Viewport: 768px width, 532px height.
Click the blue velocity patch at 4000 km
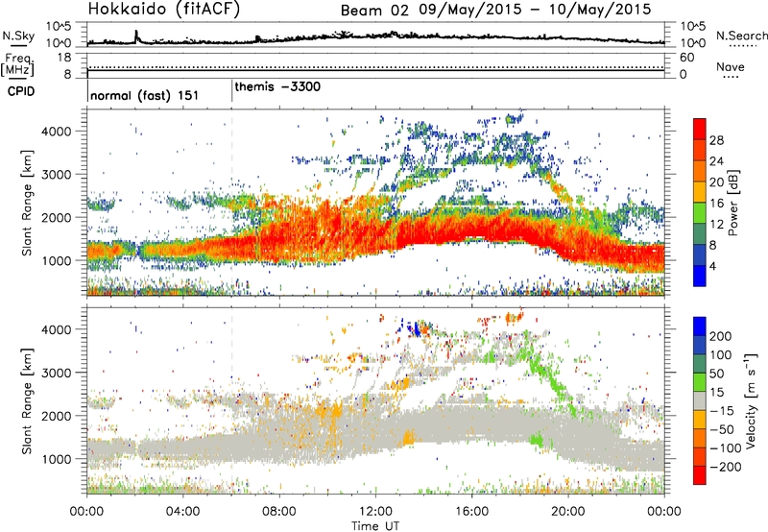coord(417,327)
